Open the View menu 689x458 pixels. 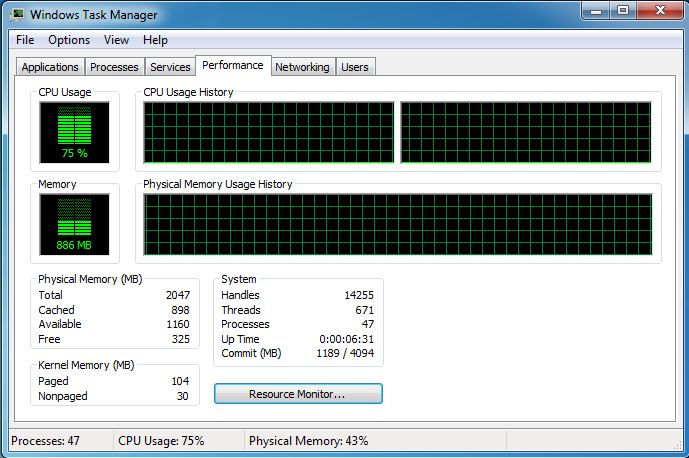click(x=117, y=40)
